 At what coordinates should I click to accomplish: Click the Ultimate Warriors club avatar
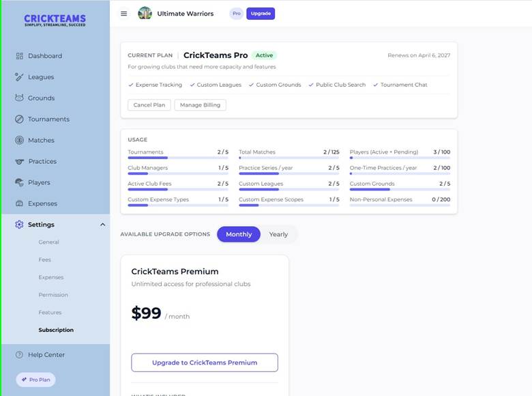(x=145, y=13)
